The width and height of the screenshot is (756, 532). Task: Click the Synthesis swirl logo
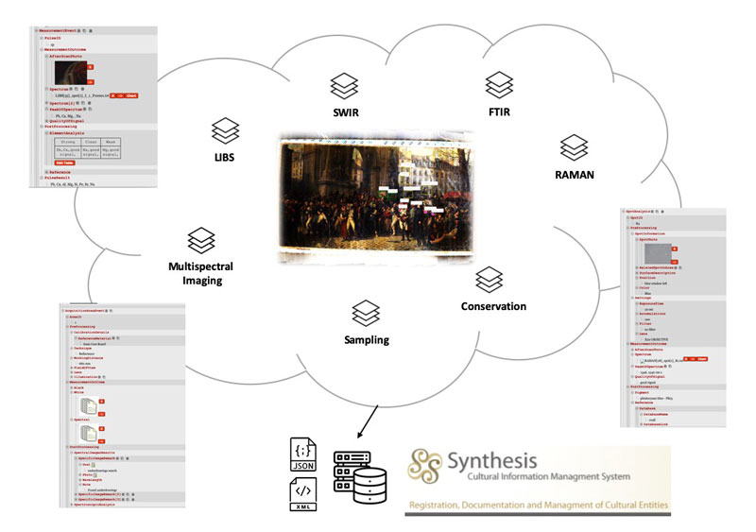tap(424, 466)
